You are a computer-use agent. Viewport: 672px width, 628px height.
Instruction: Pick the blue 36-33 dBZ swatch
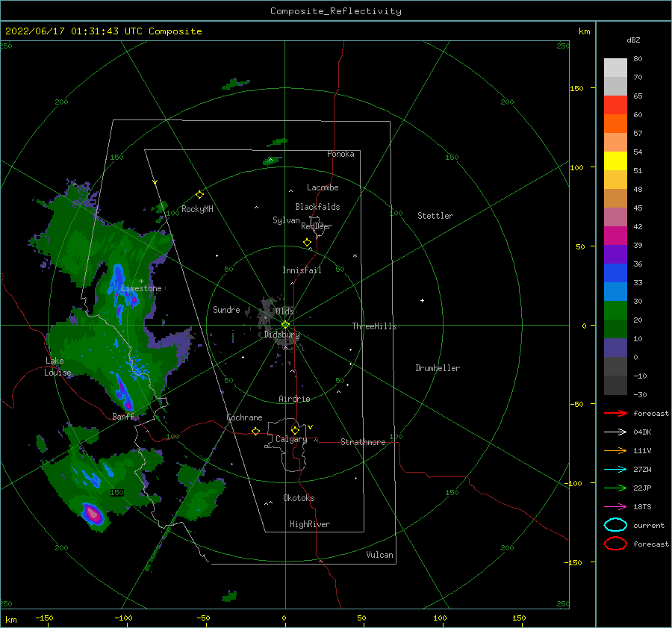click(615, 273)
